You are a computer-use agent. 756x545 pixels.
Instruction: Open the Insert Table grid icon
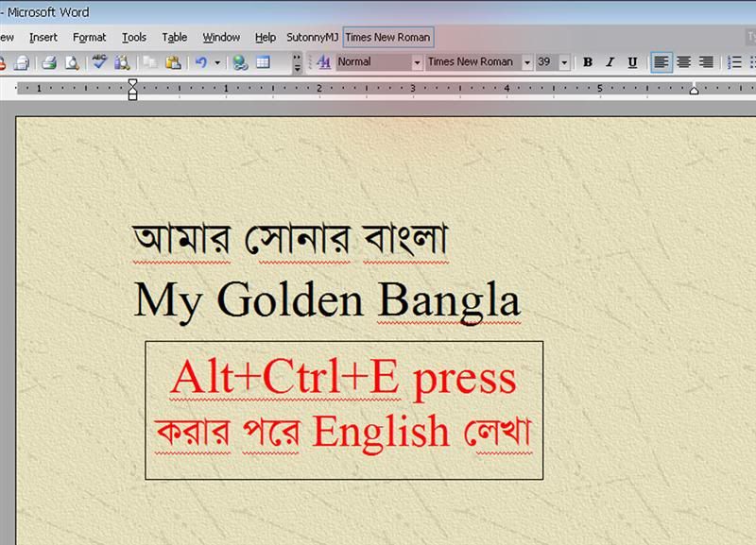263,62
